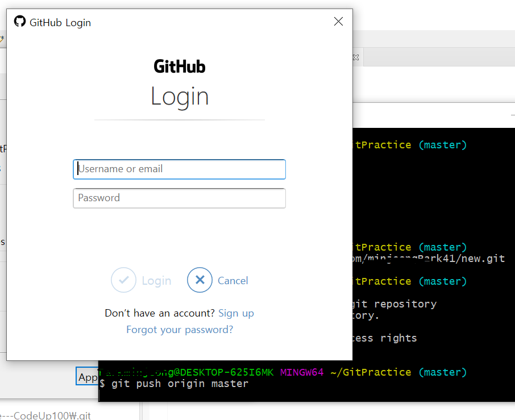Click the ~/GitPractice path in bottom prompt
The image size is (515, 420).
pyautogui.click(x=371, y=372)
